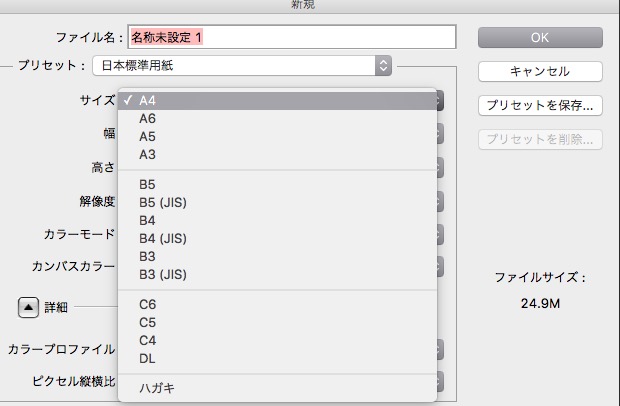Screen dimensions: 620x406
Task: Select A3 paper size option
Action: 148,154
